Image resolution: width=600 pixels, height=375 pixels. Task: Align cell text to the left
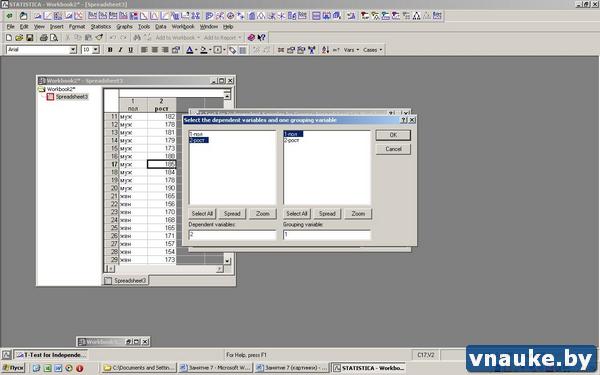point(144,50)
